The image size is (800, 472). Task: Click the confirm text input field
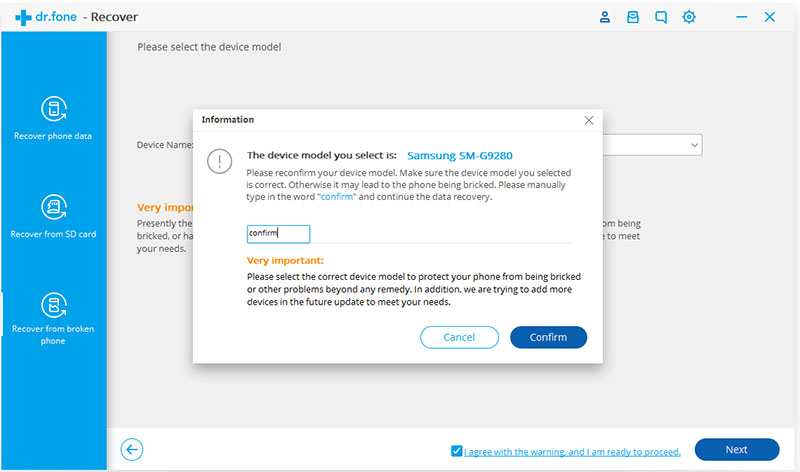coord(279,234)
